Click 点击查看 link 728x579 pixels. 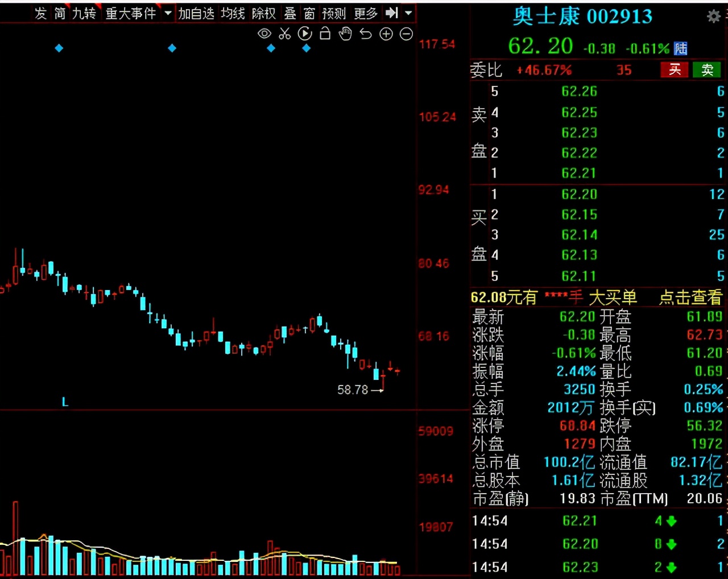pos(690,297)
